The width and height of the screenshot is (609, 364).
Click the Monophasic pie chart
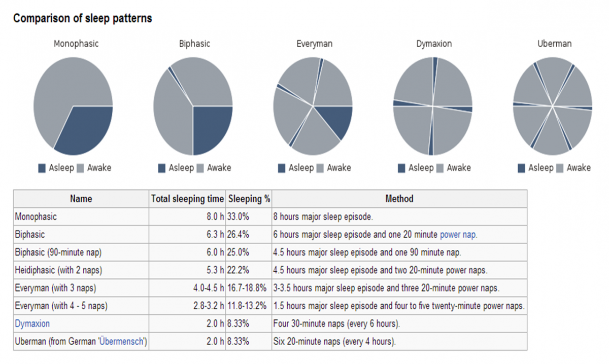(x=73, y=106)
